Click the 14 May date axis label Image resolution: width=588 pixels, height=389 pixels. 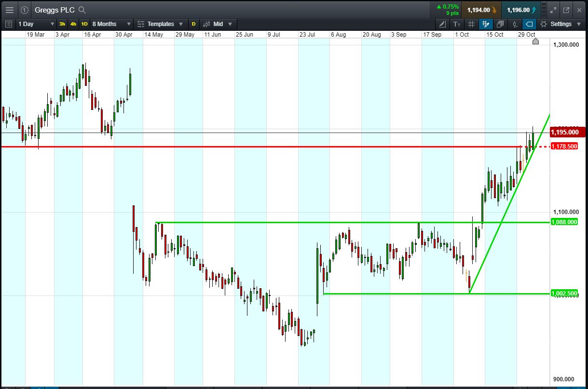[x=154, y=35]
